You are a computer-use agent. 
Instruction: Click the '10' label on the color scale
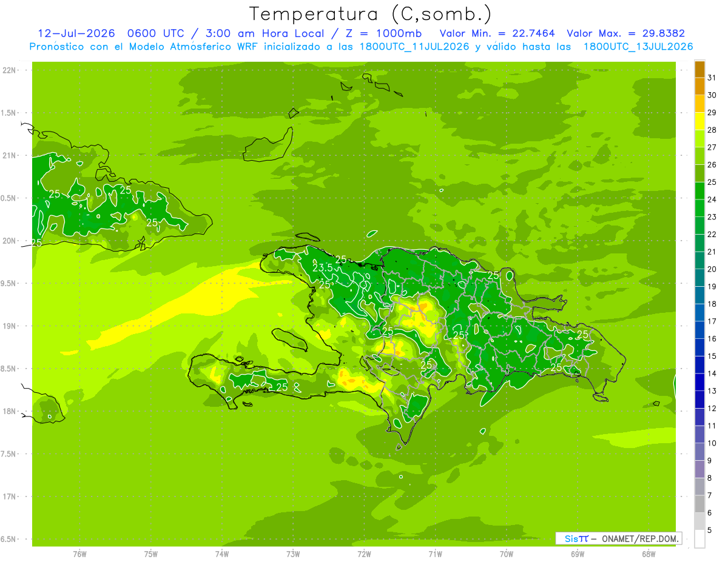(712, 443)
